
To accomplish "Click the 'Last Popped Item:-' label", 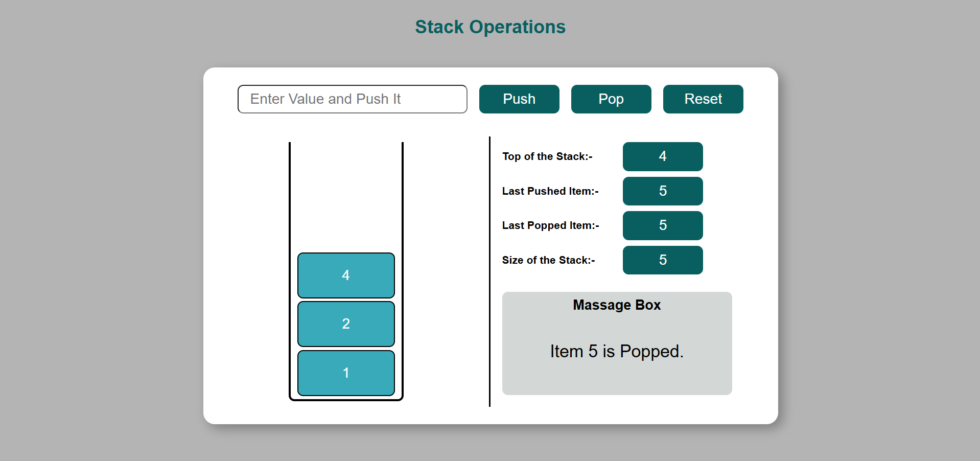I will click(551, 225).
